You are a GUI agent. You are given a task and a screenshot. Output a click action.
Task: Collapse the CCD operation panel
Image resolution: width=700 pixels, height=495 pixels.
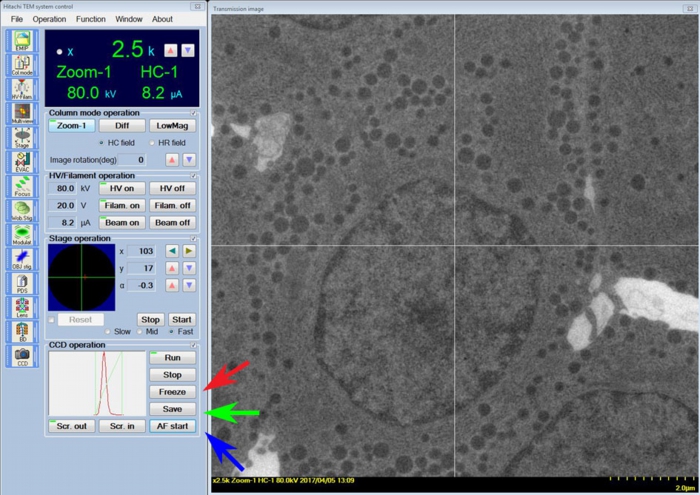195,345
